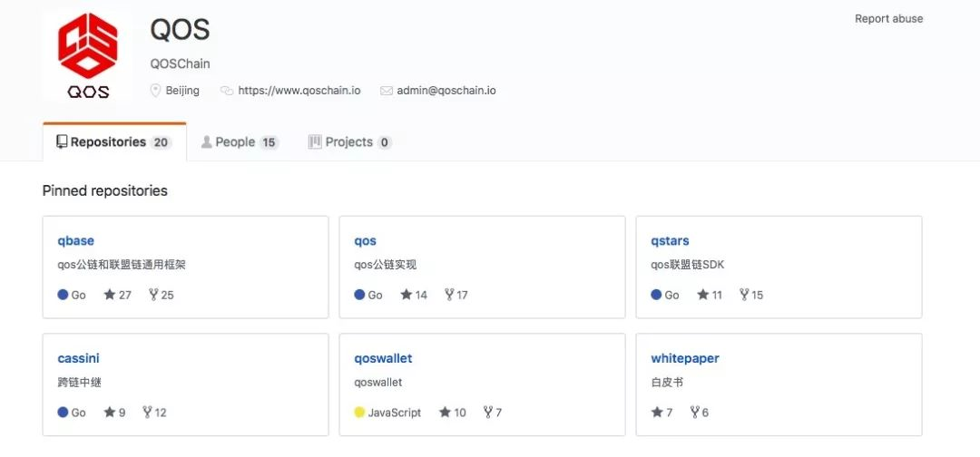
Task: Click the star icon on qoswallet card
Action: (445, 412)
